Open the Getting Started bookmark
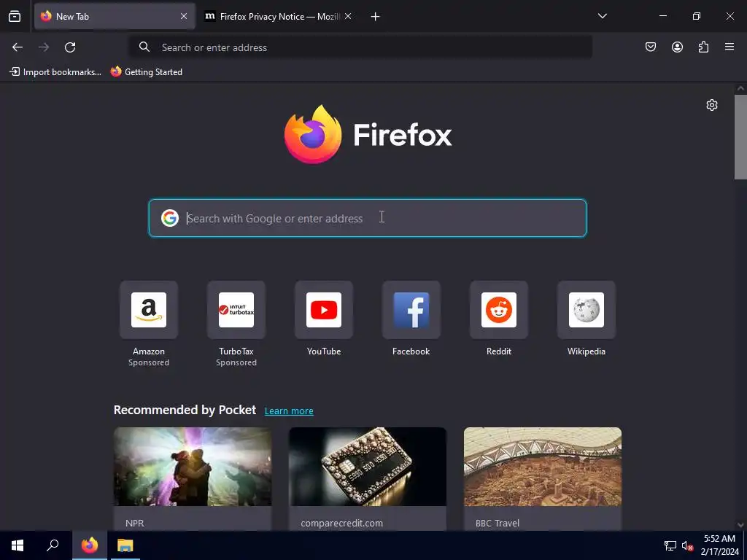 147,72
